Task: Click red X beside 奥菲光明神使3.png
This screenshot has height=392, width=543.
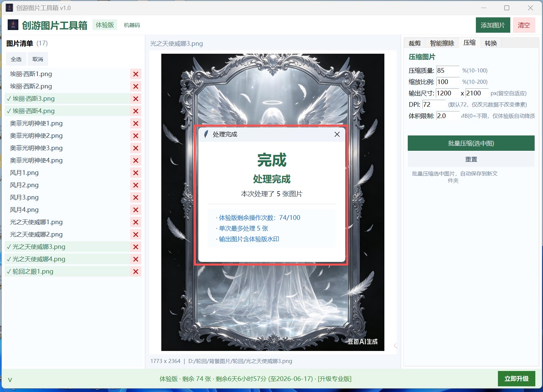Action: tap(136, 148)
